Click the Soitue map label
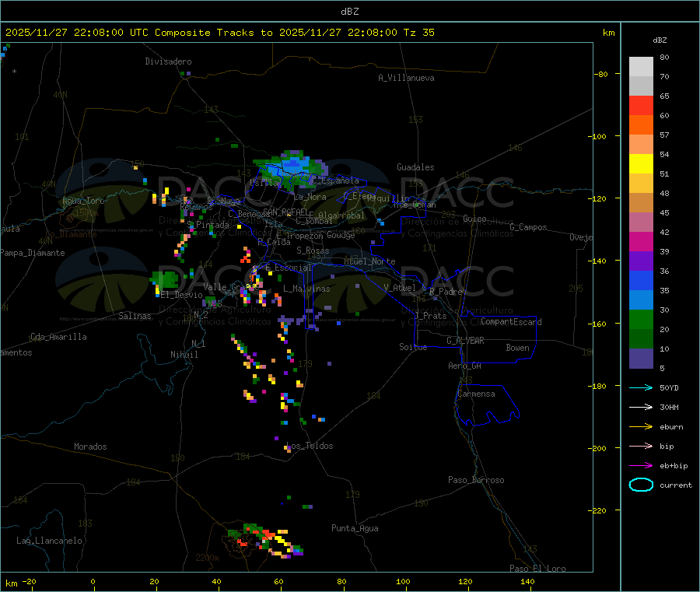The width and height of the screenshot is (700, 592). pos(413,347)
